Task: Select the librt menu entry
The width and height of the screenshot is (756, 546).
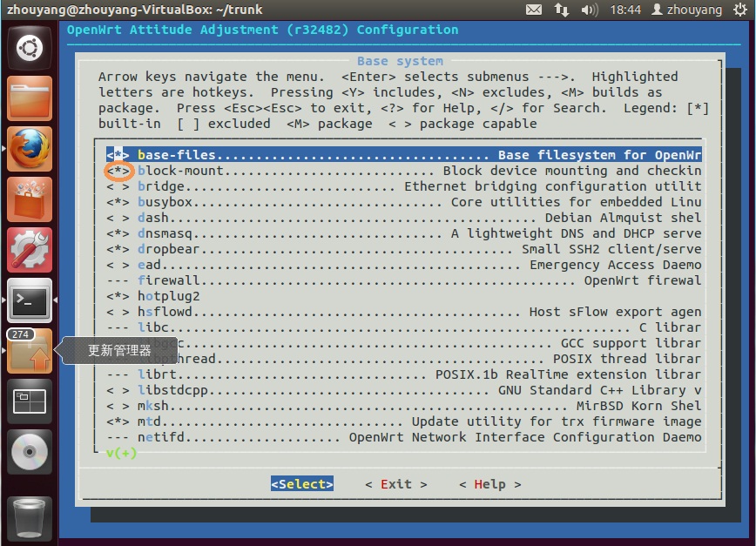Action: coord(404,374)
